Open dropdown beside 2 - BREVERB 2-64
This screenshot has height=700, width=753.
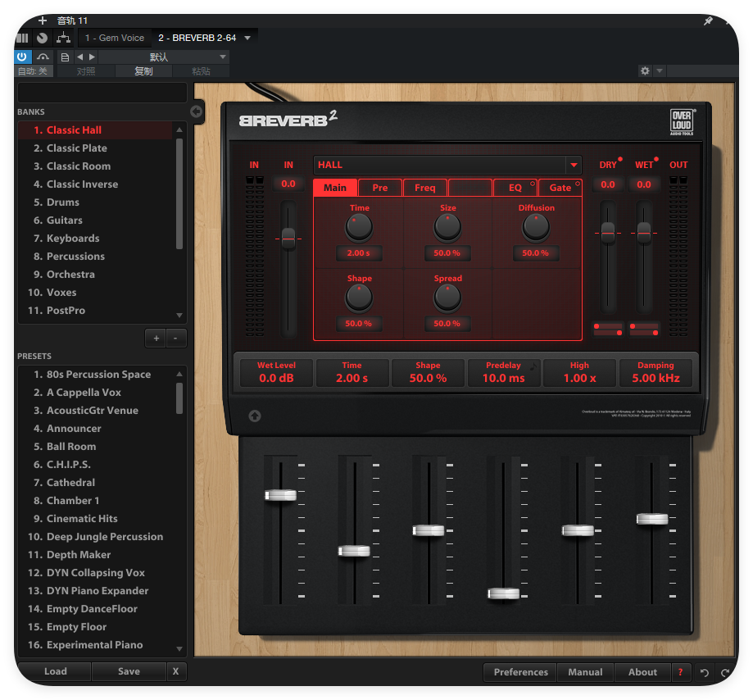[x=247, y=38]
